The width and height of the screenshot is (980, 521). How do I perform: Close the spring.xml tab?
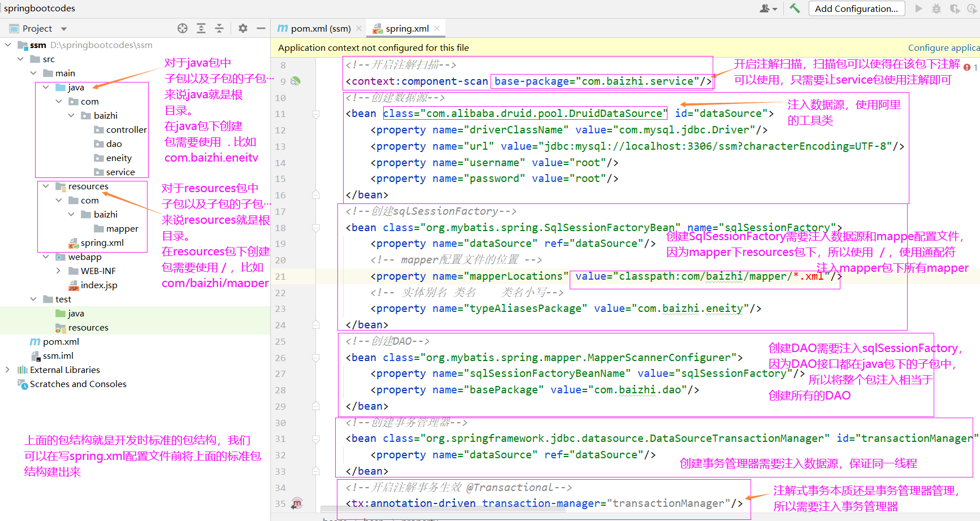437,28
